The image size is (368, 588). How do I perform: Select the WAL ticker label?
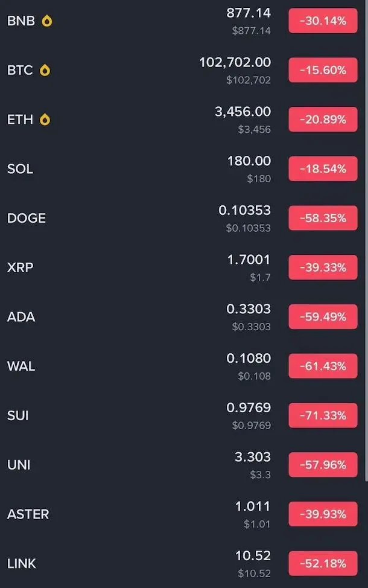[21, 366]
